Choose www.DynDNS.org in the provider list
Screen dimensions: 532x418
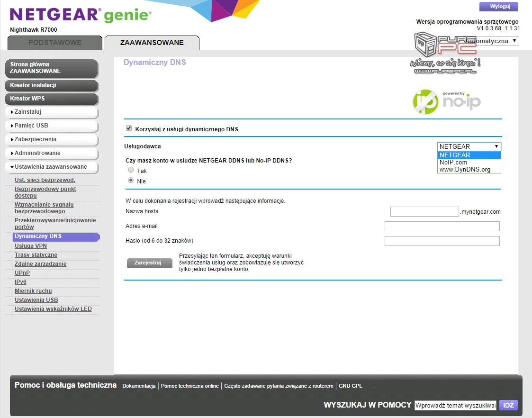469,169
